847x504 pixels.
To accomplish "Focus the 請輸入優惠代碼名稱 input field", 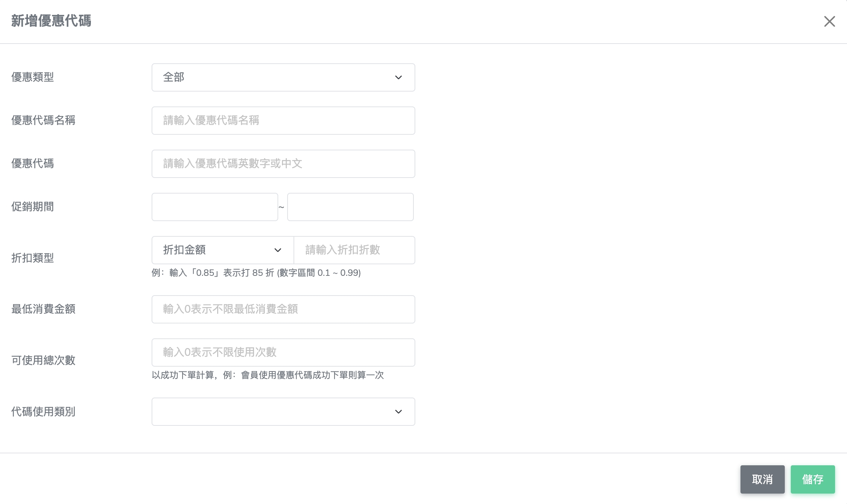I will 283,121.
